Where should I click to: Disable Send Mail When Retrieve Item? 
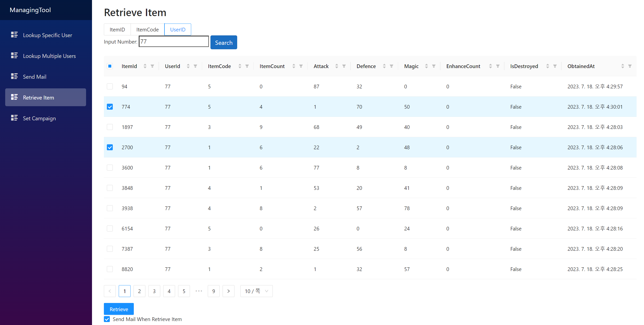tap(107, 319)
